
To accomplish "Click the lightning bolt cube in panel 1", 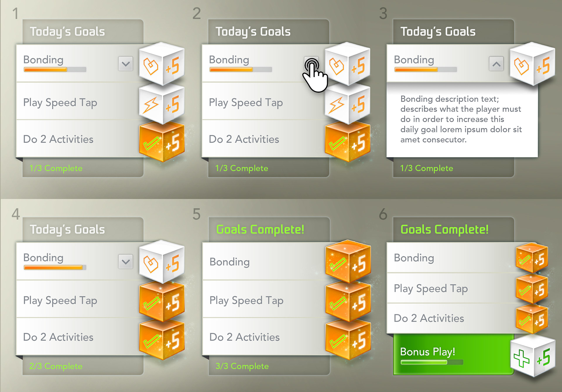I will [161, 104].
